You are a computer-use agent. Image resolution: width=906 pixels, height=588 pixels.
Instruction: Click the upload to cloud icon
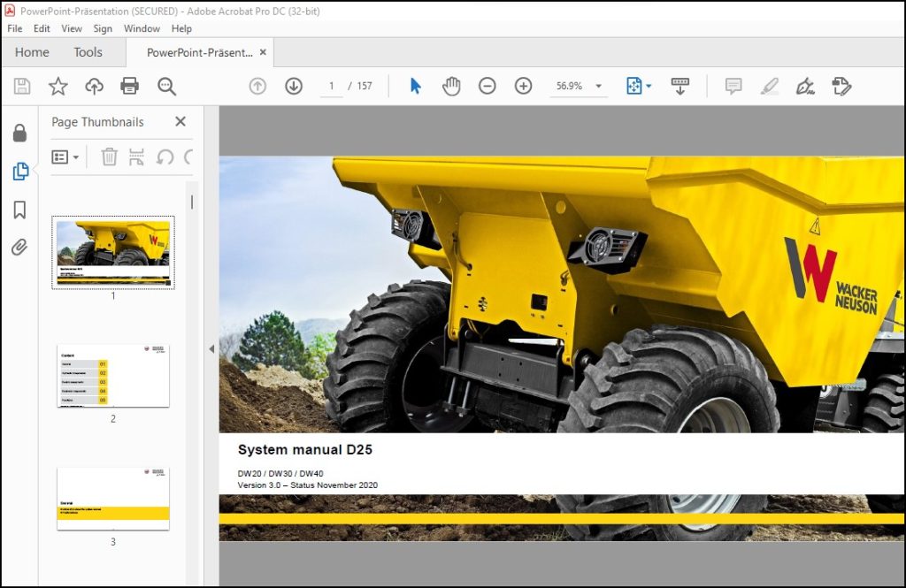click(94, 86)
